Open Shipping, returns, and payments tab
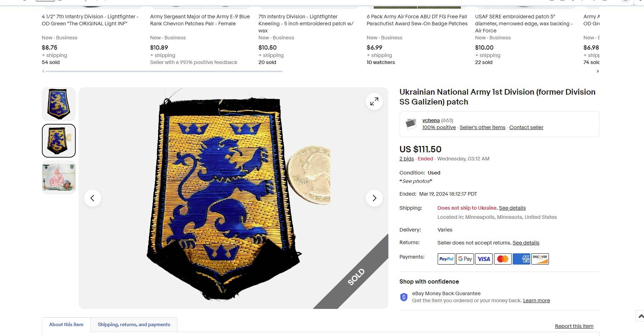The image size is (644, 336). tap(134, 324)
